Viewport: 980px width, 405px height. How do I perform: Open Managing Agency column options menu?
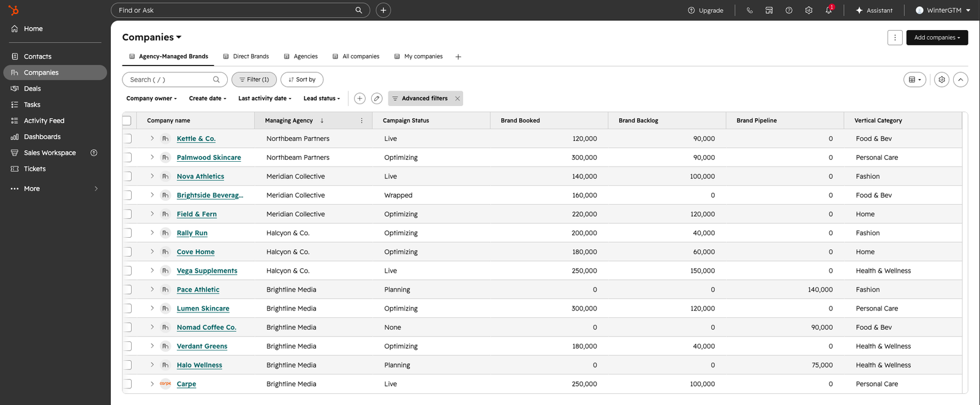click(361, 121)
